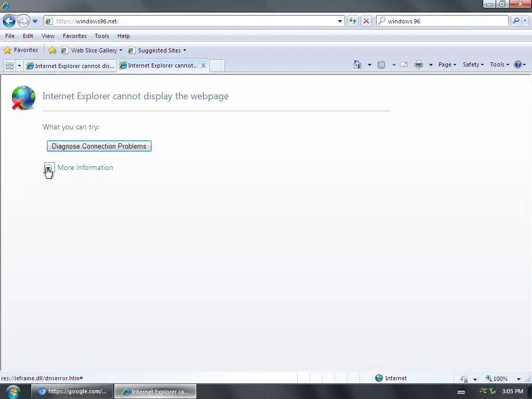Open the File menu
The width and height of the screenshot is (532, 399).
[10, 36]
